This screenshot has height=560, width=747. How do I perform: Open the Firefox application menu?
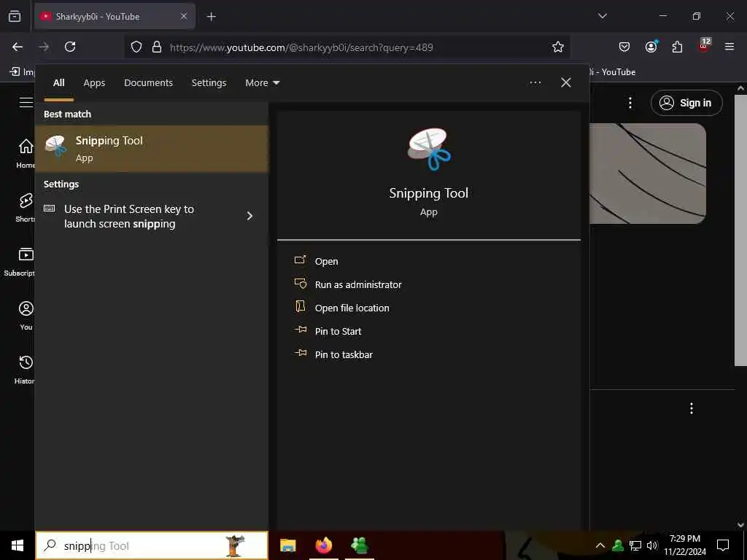[729, 47]
